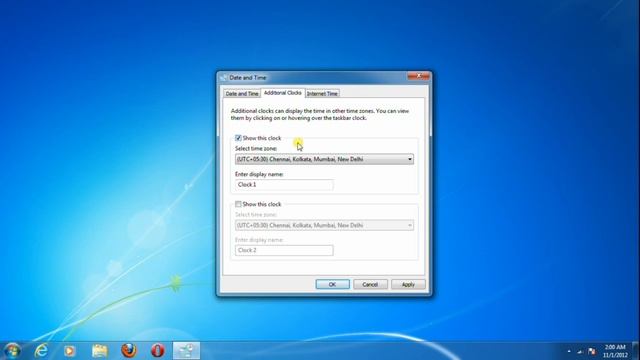Viewport: 640px width, 360px height.
Task: Click the Clock 1 display name field
Action: pyautogui.click(x=284, y=184)
